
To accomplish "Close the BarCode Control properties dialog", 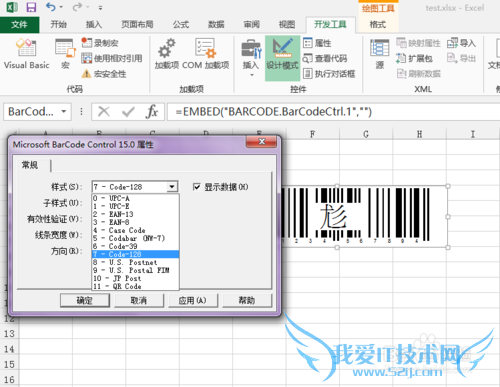I will 262,142.
